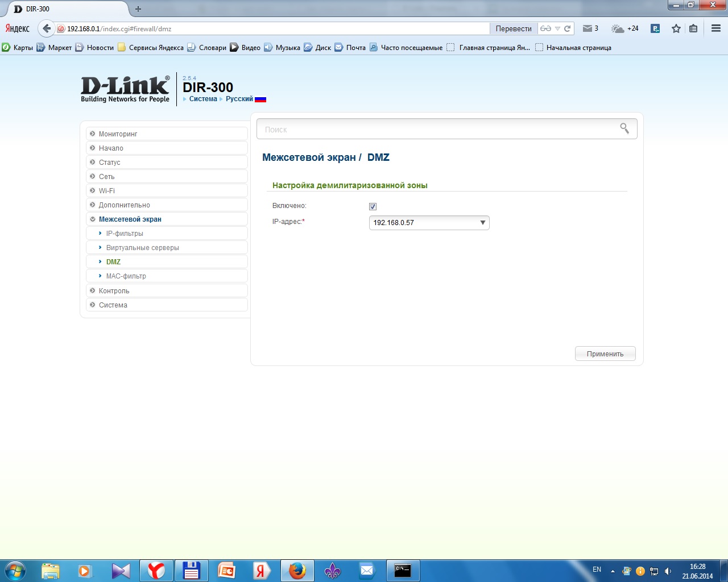Click the browser back arrow button
This screenshot has width=728, height=582.
47,28
